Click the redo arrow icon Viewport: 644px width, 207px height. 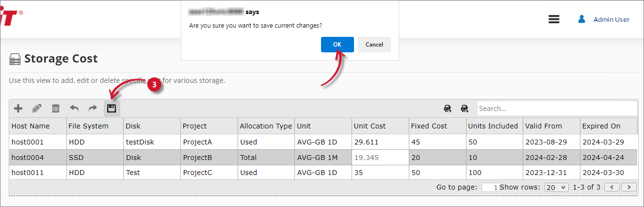point(93,109)
